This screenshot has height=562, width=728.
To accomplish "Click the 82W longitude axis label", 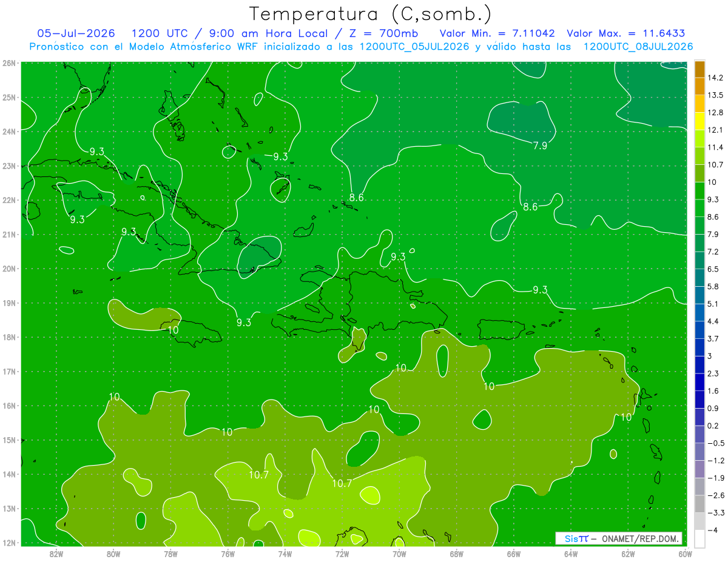I will tap(56, 554).
